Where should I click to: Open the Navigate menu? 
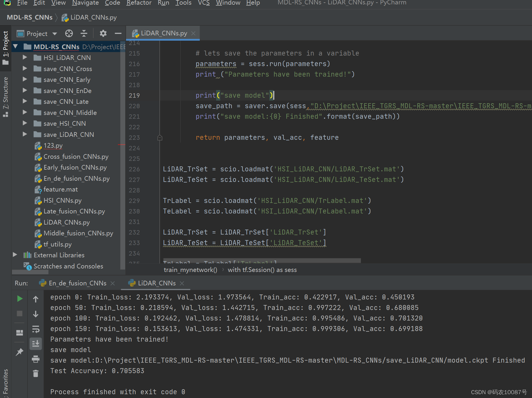coord(85,3)
